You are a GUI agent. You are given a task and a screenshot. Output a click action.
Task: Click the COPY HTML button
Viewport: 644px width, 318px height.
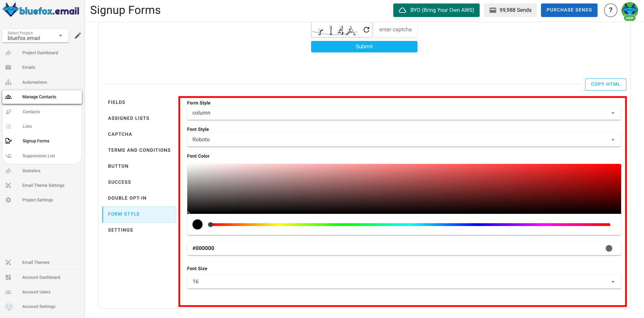tap(606, 84)
